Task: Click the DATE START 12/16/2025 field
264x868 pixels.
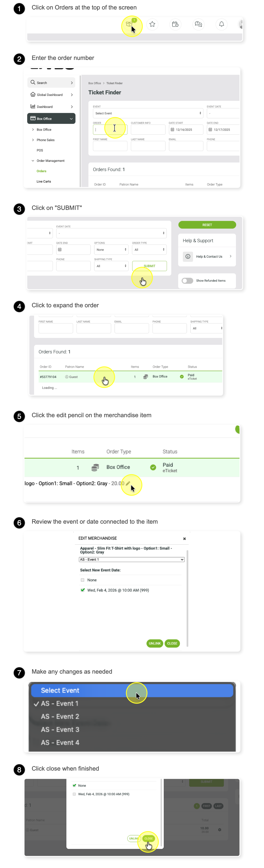Action: (x=186, y=130)
